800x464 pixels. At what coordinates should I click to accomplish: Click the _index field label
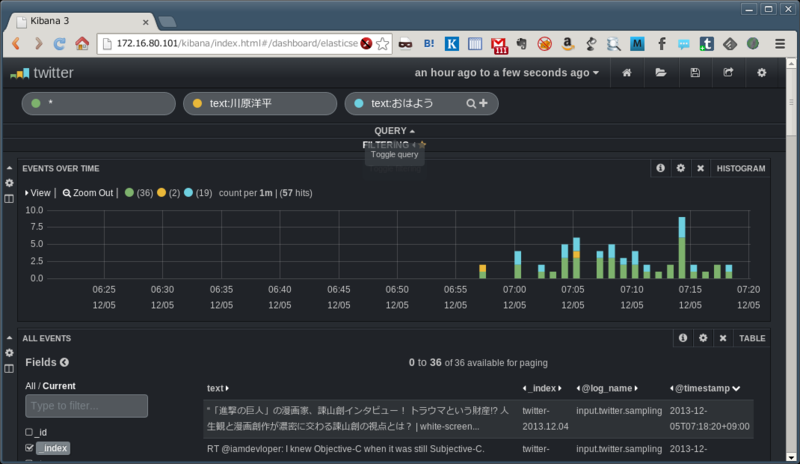[53, 448]
